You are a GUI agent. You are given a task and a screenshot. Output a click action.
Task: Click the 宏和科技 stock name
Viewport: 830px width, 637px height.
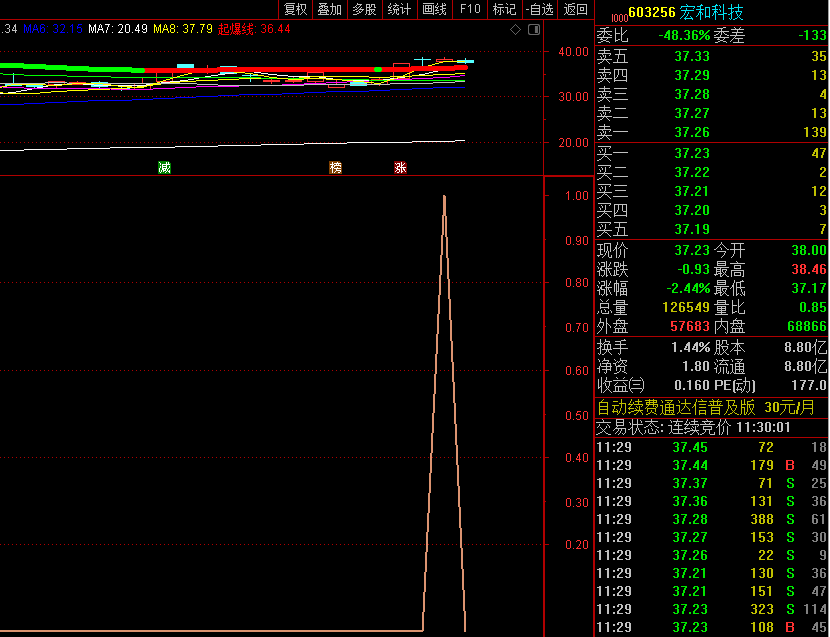click(711, 12)
